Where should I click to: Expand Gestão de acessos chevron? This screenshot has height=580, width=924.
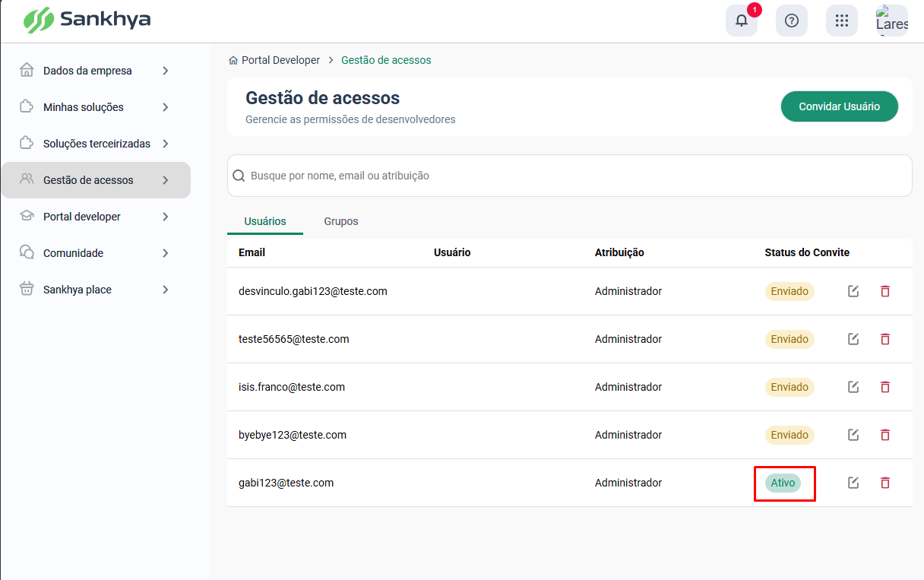point(166,180)
